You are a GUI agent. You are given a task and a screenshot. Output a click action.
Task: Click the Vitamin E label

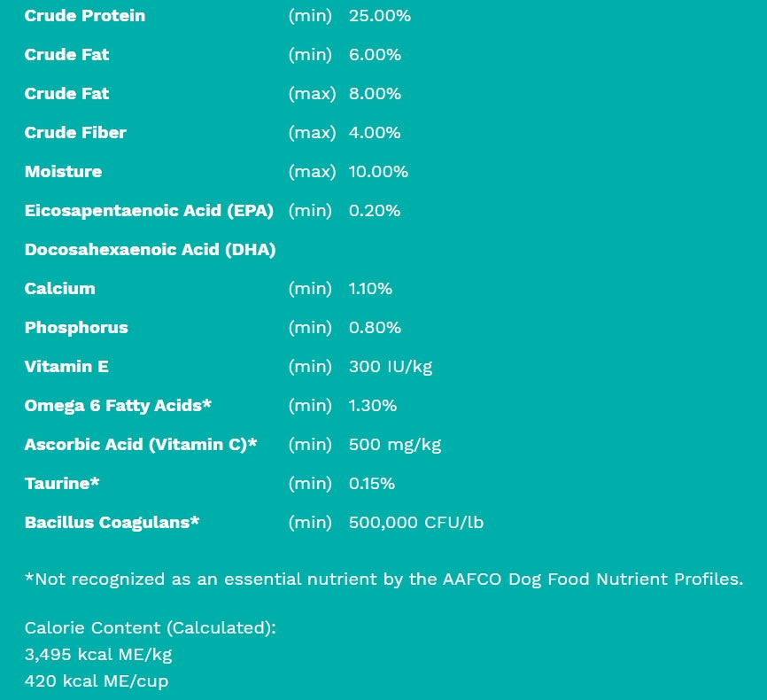tap(66, 367)
